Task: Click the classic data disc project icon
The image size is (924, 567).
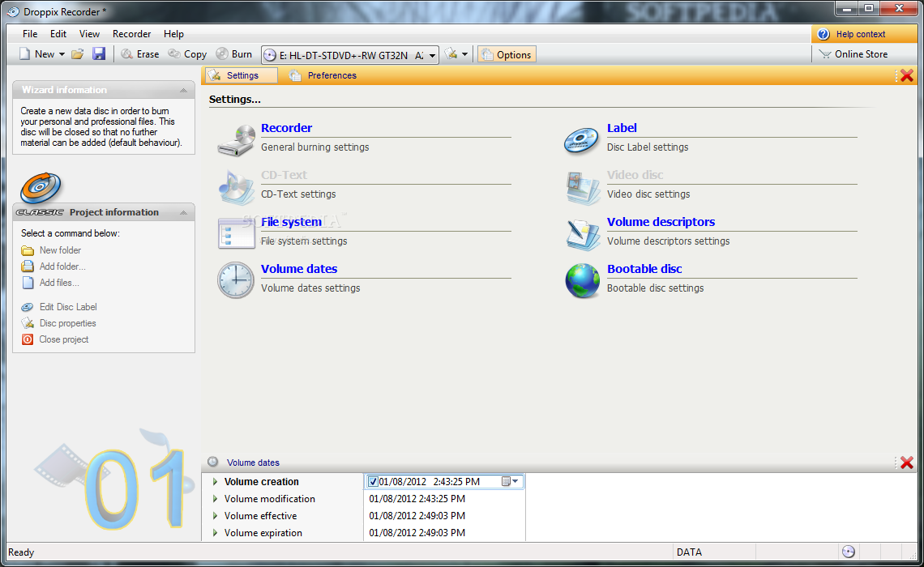Action: pyautogui.click(x=41, y=188)
